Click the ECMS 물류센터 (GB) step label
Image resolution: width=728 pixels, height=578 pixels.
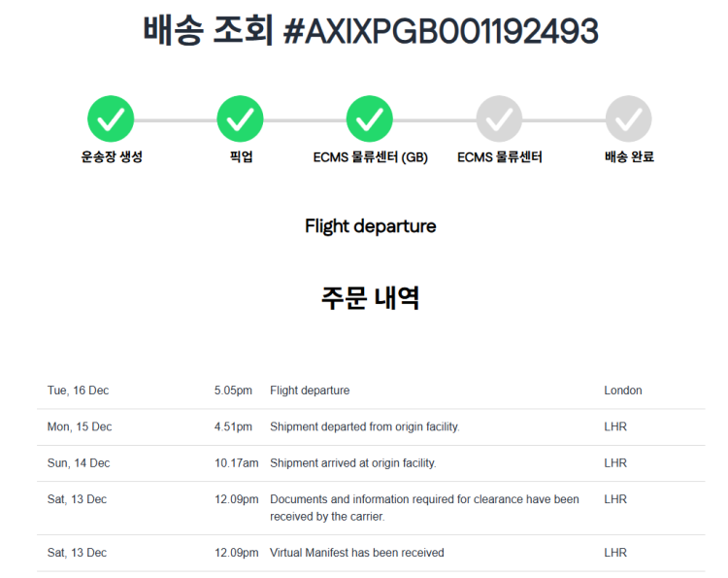pyautogui.click(x=370, y=156)
